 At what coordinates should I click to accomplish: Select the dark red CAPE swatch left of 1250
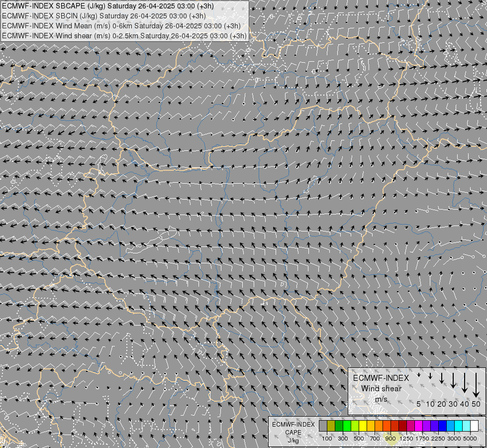click(x=403, y=426)
